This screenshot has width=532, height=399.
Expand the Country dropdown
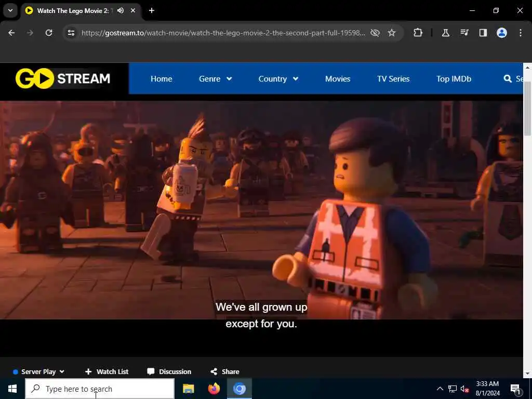pos(278,79)
